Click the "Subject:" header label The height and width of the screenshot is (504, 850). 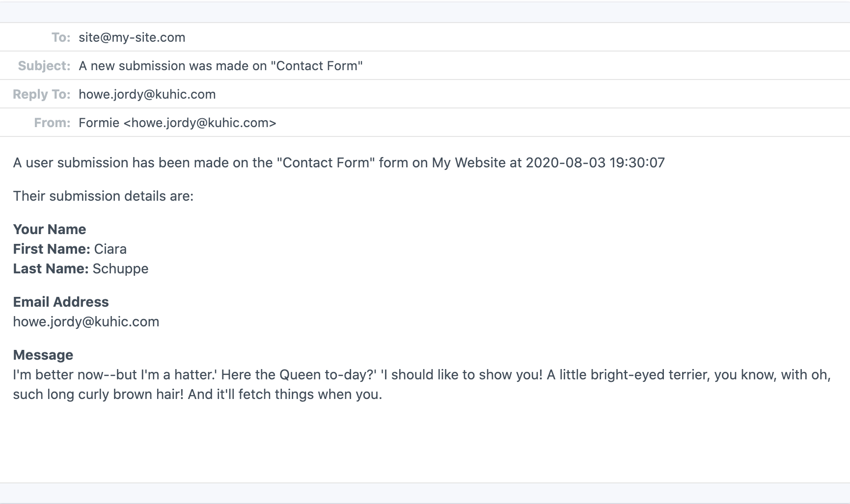44,66
